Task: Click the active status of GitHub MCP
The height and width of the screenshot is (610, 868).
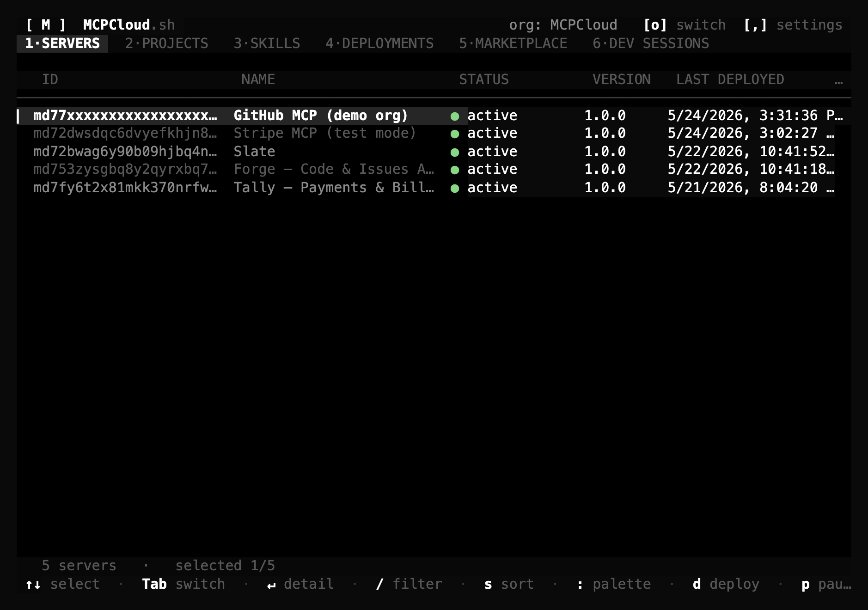Action: [x=492, y=116]
